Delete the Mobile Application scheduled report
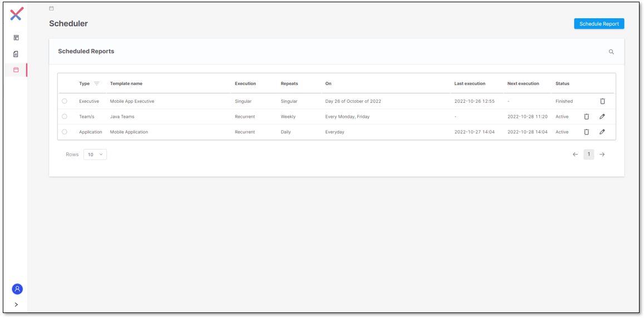Image resolution: width=644 pixels, height=318 pixels. [x=586, y=132]
